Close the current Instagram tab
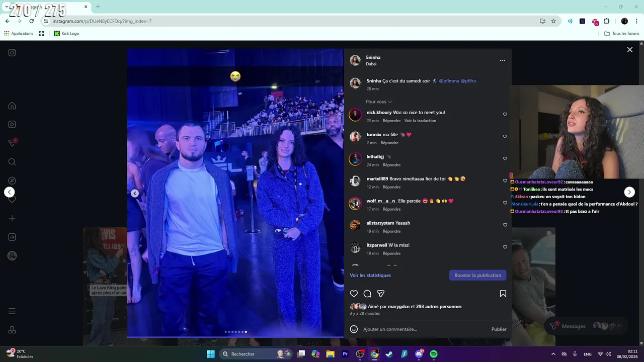644x362 pixels. click(x=86, y=7)
